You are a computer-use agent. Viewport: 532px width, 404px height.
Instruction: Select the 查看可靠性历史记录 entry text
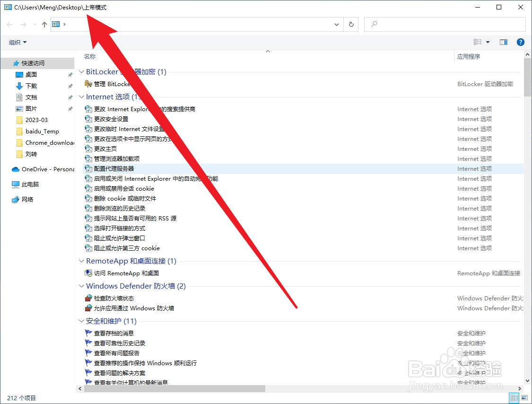click(120, 343)
